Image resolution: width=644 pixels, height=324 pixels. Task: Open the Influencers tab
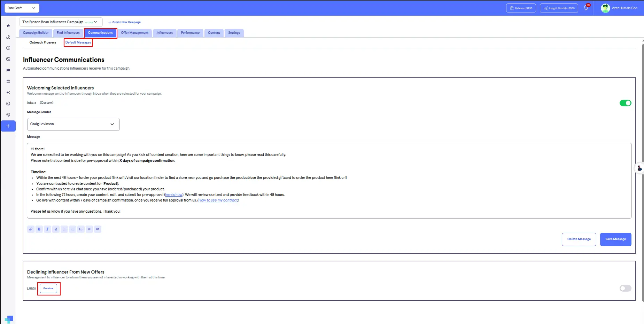click(164, 33)
